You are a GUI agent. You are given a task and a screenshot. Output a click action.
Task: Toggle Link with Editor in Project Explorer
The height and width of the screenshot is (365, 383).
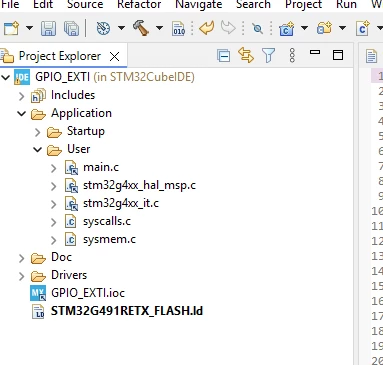pos(246,55)
